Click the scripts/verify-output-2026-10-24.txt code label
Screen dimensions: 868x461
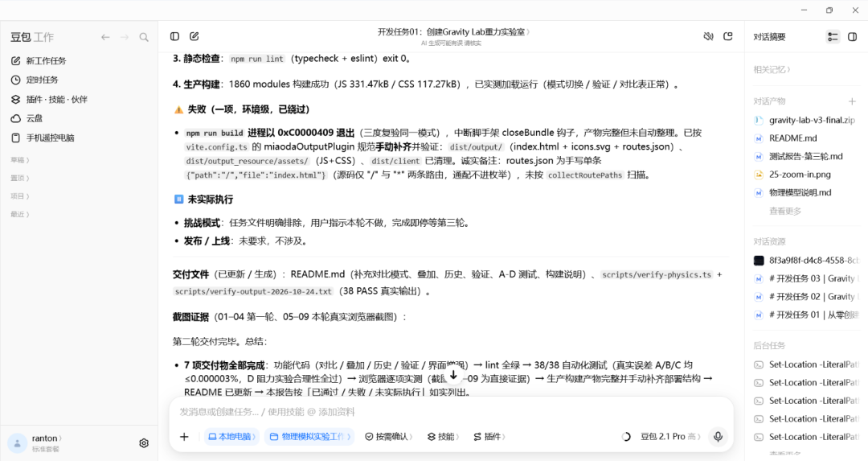point(253,291)
